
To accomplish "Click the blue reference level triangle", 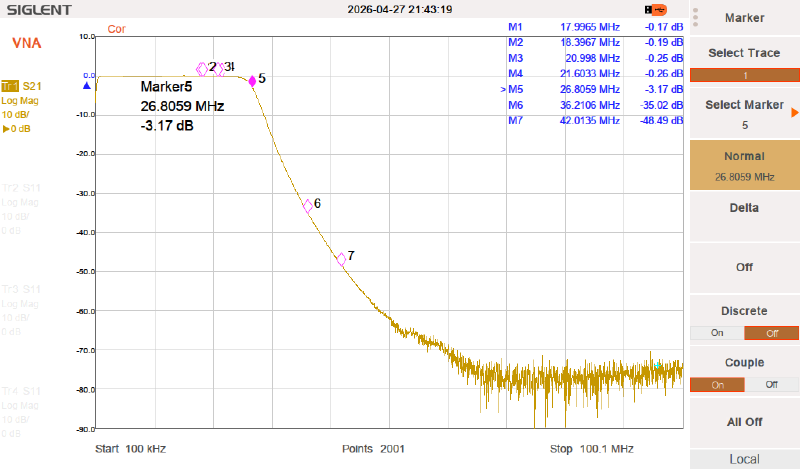I will [x=87, y=86].
